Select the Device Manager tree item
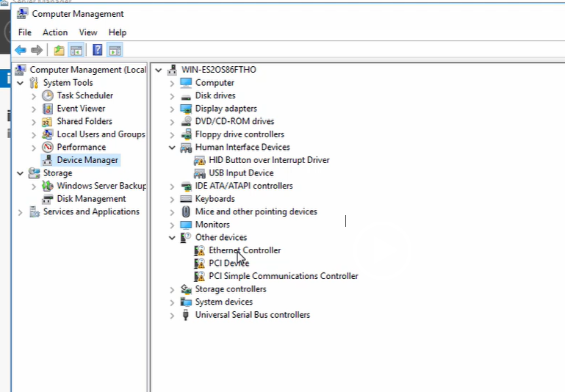Screen dimensions: 565x392 click(x=87, y=160)
